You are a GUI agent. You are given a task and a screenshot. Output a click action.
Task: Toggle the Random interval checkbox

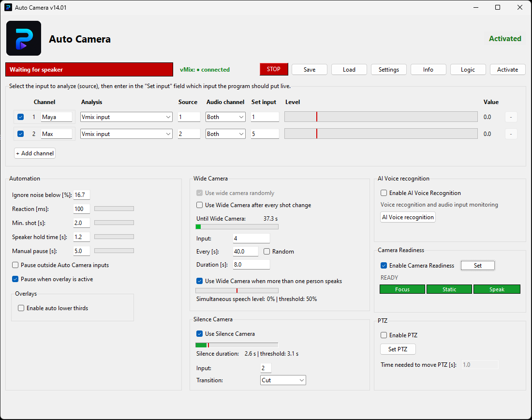pos(266,252)
